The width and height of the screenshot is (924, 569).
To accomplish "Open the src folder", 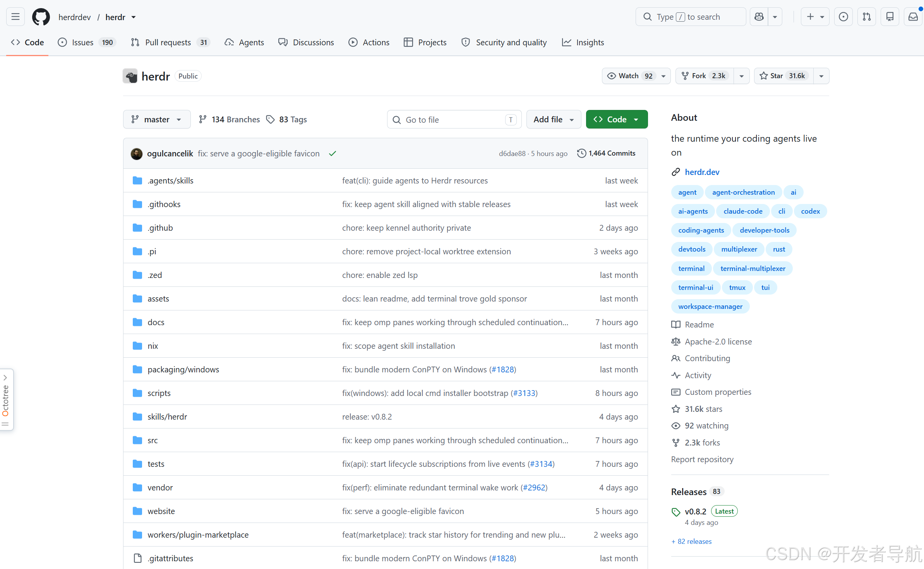I will coord(153,440).
